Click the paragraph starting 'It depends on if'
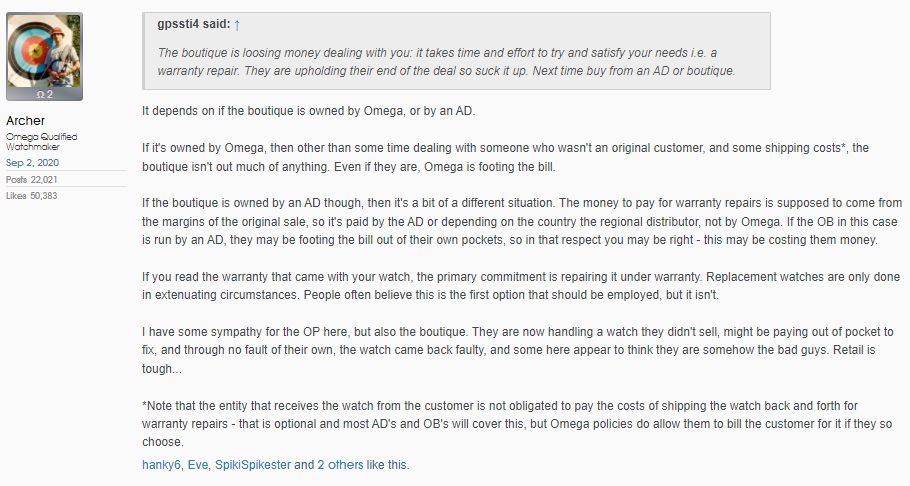 [309, 111]
